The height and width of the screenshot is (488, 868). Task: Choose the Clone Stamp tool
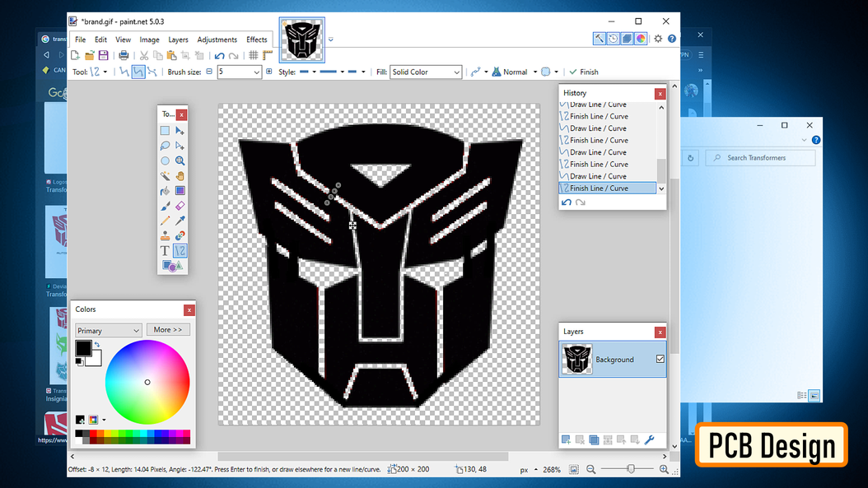pyautogui.click(x=166, y=236)
